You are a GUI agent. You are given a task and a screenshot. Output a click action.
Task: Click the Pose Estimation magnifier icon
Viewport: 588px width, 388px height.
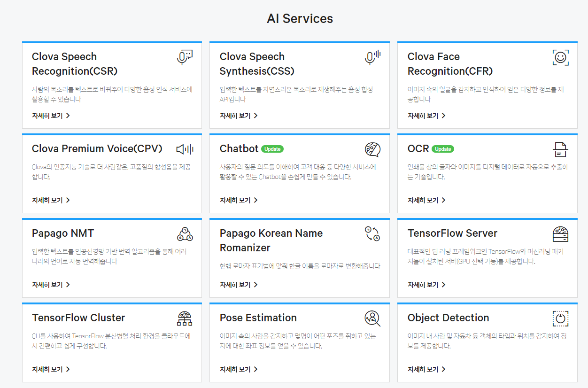coord(372,318)
